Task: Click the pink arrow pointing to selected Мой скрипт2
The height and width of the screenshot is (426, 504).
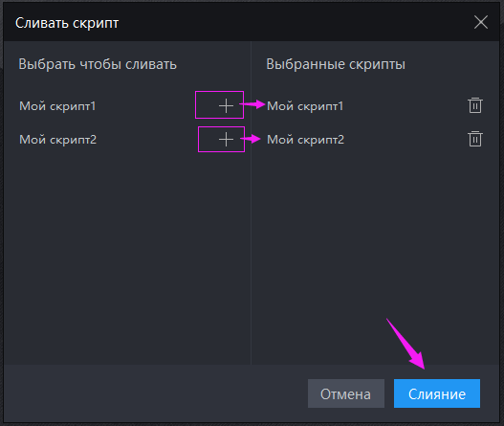Action: (x=251, y=139)
